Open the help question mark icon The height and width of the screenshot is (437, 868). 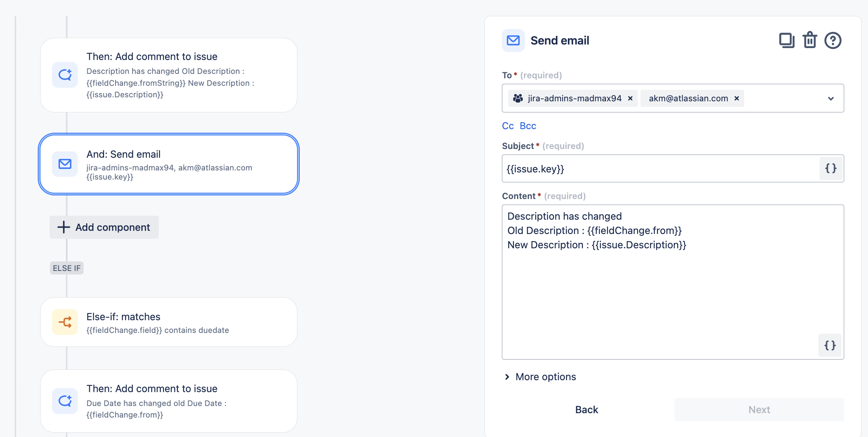click(833, 41)
